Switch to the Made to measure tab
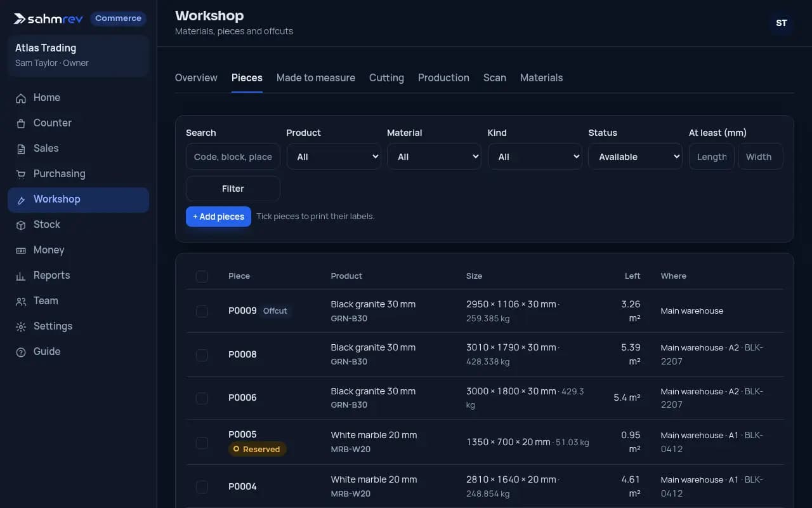812x508 pixels. click(316, 77)
